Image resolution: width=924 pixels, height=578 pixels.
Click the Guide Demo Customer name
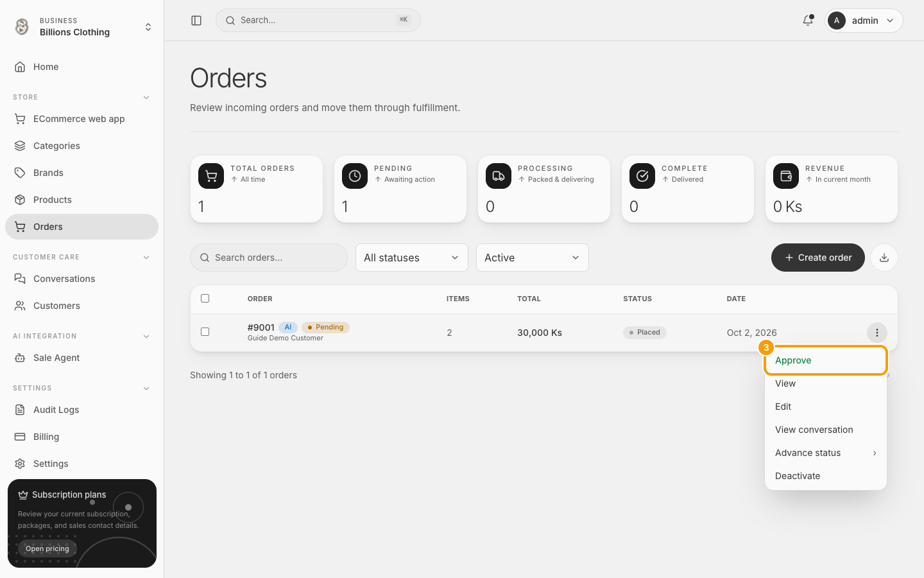(x=286, y=338)
